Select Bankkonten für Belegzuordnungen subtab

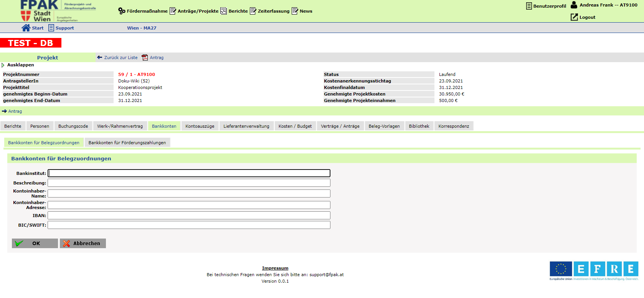point(44,143)
